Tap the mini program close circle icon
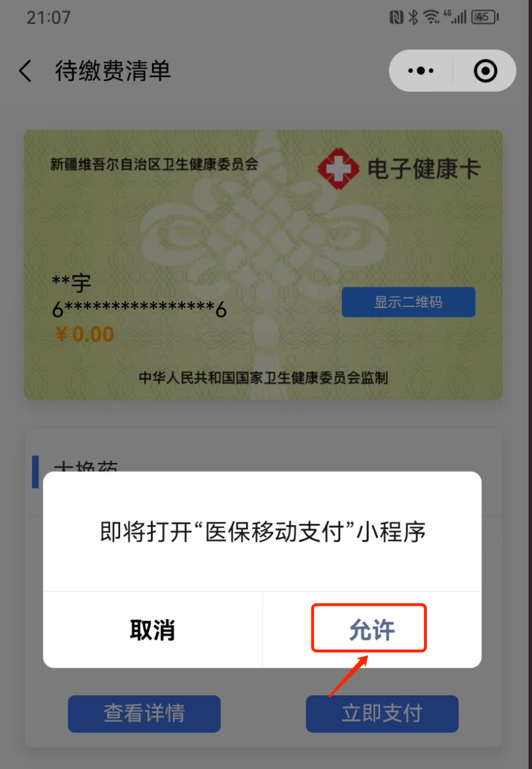The image size is (532, 769). pos(485,71)
